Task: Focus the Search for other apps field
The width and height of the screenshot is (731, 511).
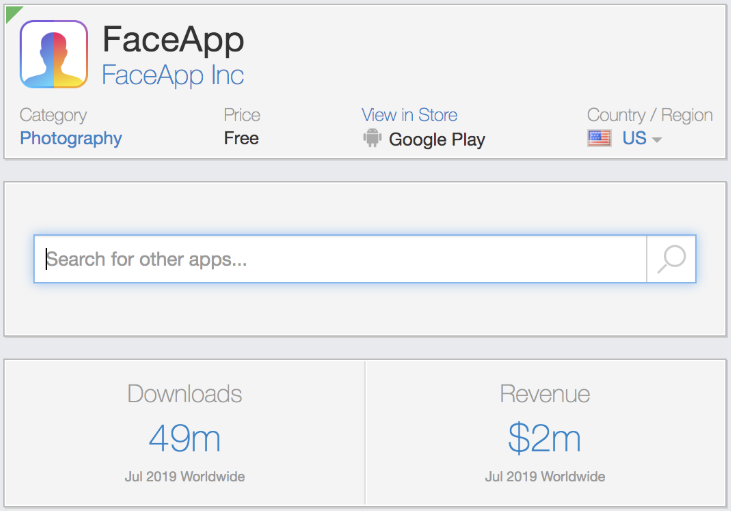Action: point(340,259)
